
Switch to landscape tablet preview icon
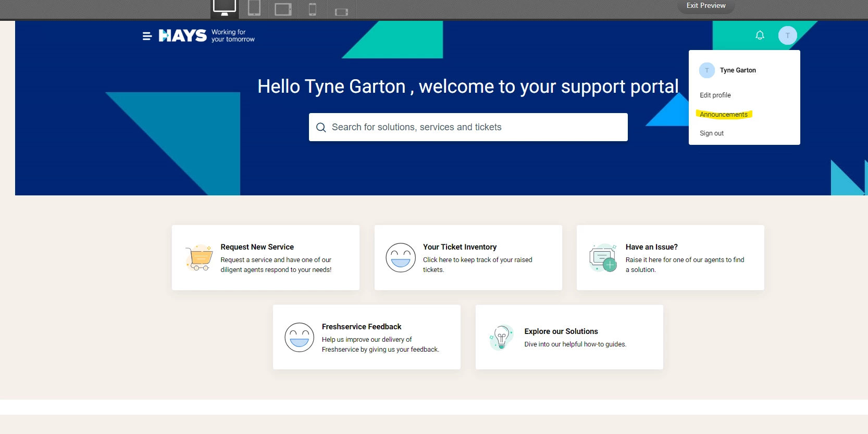(283, 9)
